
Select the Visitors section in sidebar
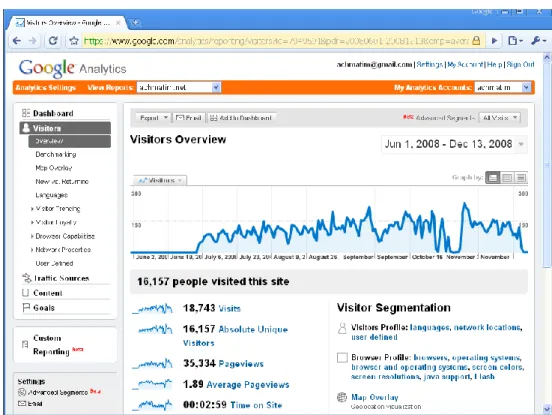click(x=65, y=128)
